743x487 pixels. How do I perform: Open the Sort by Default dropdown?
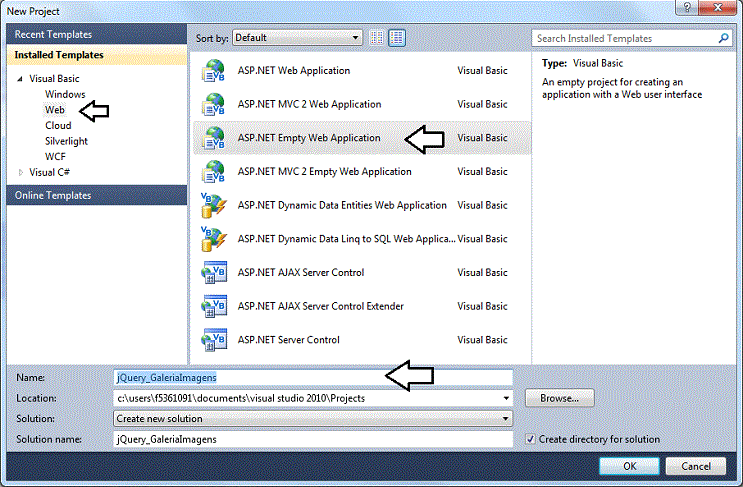pyautogui.click(x=298, y=37)
